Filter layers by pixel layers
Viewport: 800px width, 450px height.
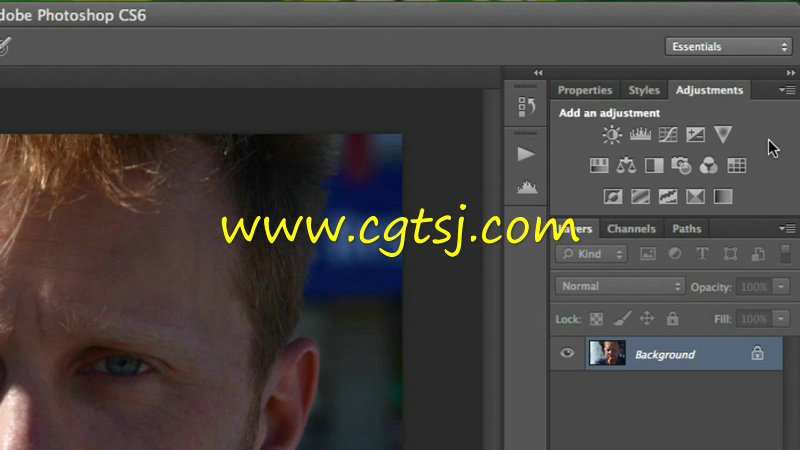coord(648,254)
